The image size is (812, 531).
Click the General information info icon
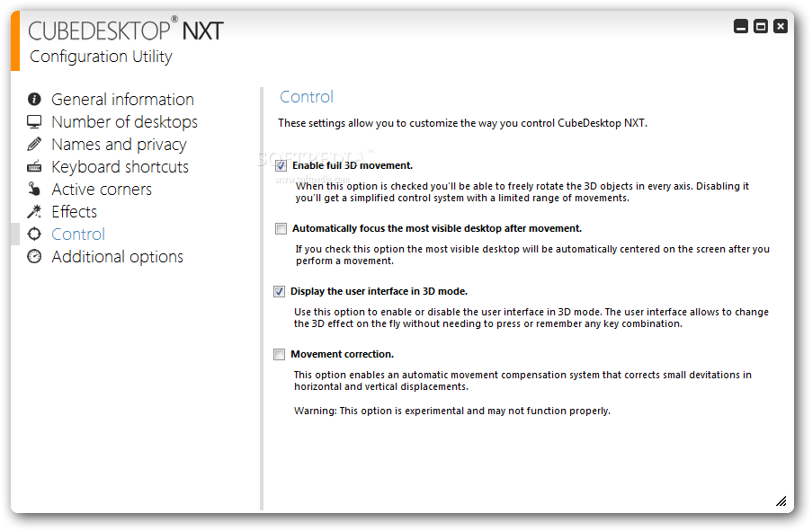(x=34, y=99)
